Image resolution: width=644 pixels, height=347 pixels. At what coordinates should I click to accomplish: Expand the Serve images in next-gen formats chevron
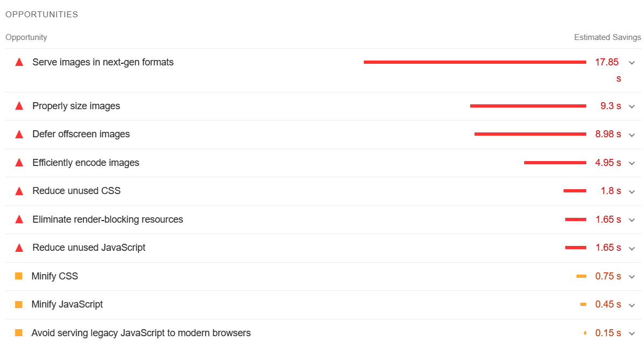tap(632, 63)
